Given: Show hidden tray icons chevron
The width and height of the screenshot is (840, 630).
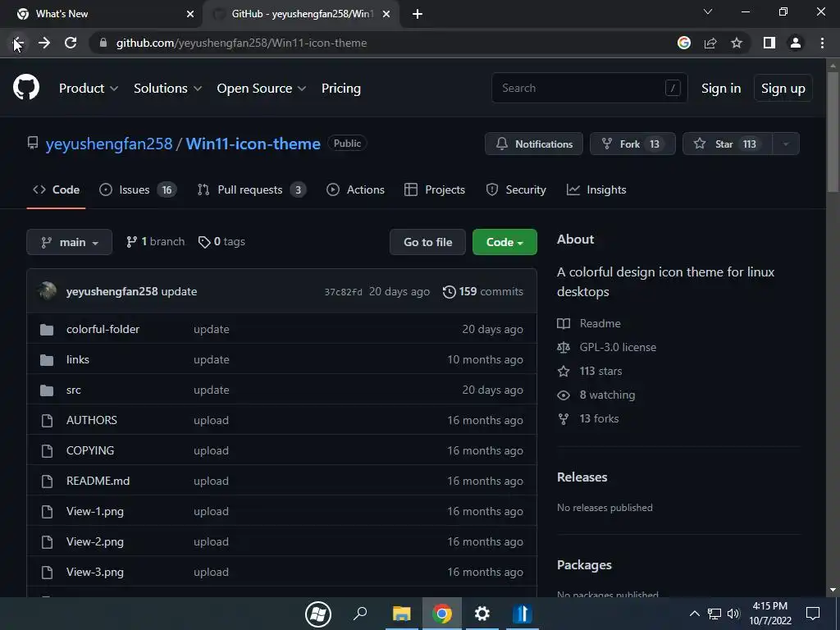Looking at the screenshot, I should [x=694, y=614].
